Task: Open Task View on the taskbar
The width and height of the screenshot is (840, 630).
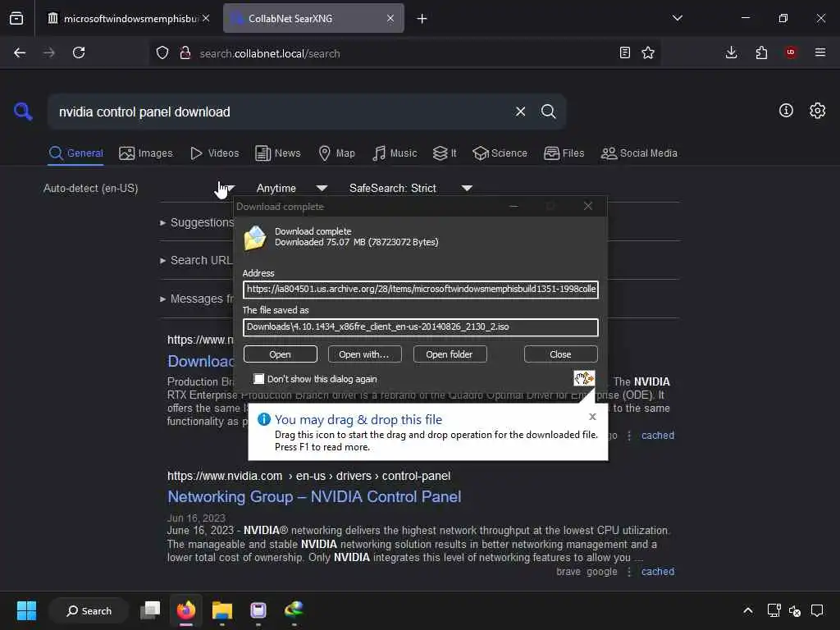Action: point(150,610)
